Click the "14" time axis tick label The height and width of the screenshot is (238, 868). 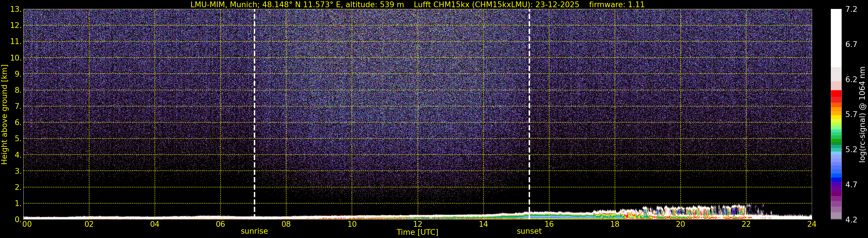coord(483,224)
